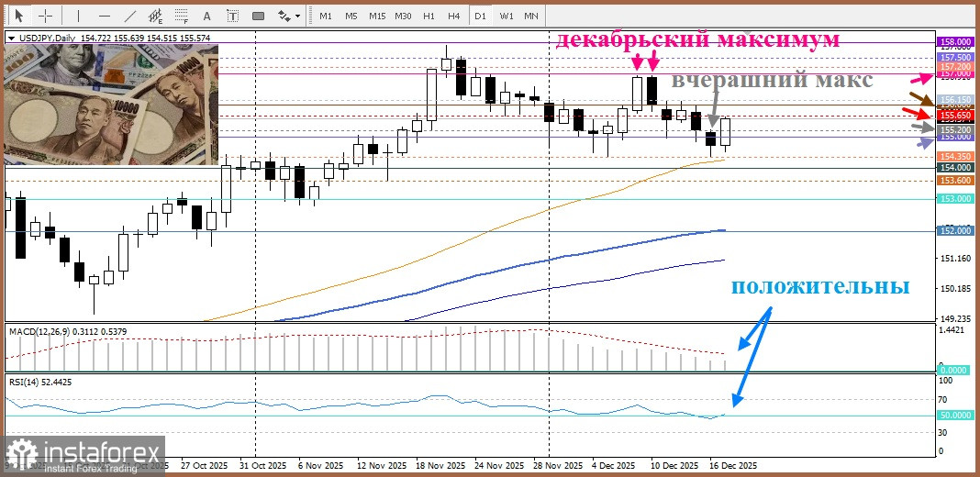Click the 150.185 price scale value

point(955,289)
